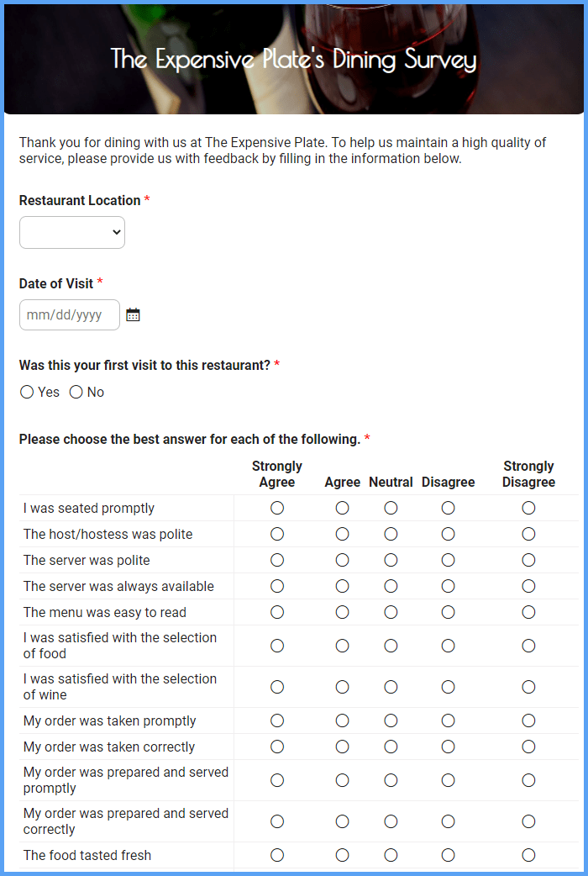
Task: Select Strongly Agree for 'The food tasted fresh'
Action: click(277, 855)
